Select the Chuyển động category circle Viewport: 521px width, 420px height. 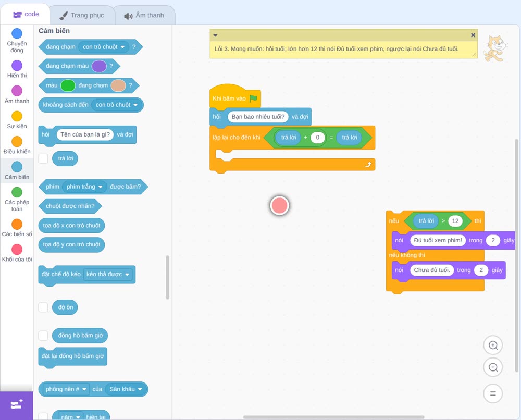17,33
